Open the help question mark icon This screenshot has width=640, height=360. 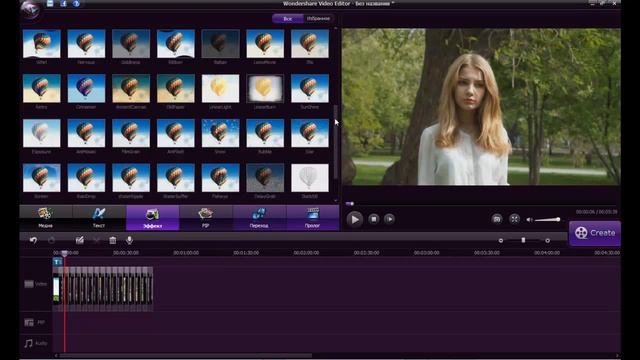click(76, 3)
